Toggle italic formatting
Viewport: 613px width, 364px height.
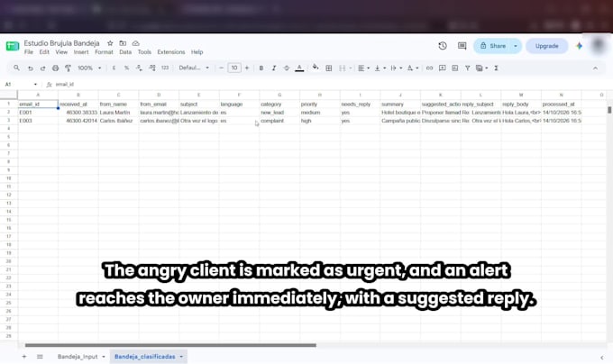point(274,68)
